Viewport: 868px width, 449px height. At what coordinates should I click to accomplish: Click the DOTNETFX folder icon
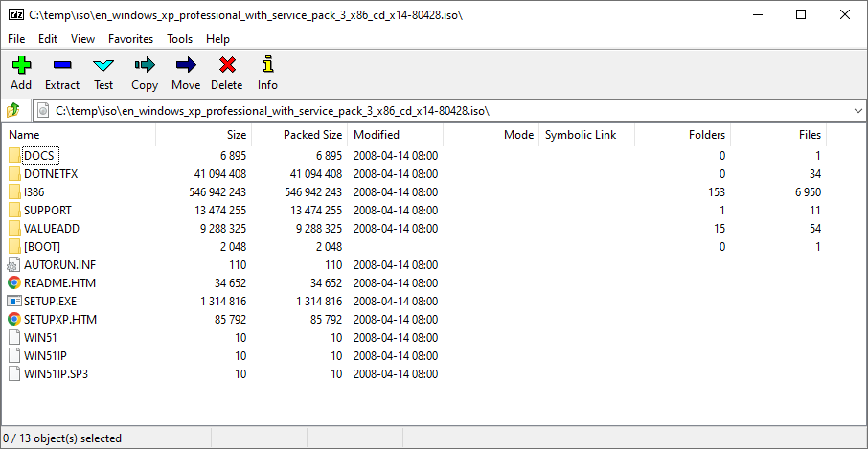click(x=15, y=174)
